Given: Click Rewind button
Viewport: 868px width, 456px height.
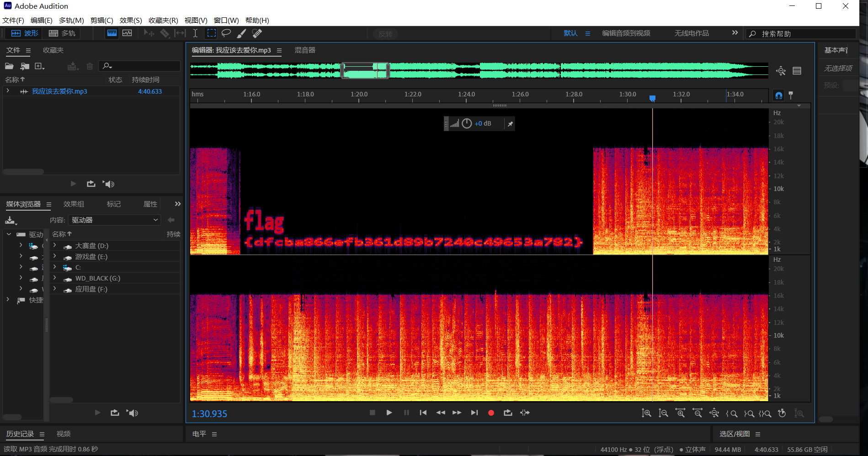Looking at the screenshot, I should coord(441,413).
